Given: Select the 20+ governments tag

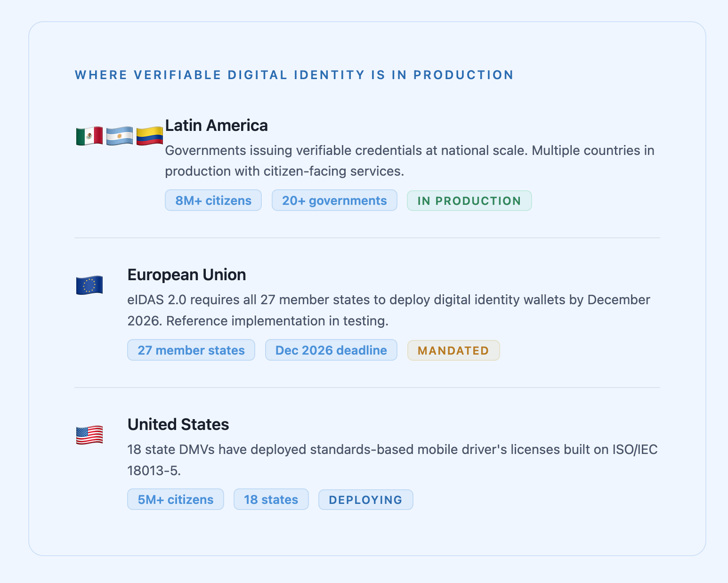Looking at the screenshot, I should (x=334, y=201).
